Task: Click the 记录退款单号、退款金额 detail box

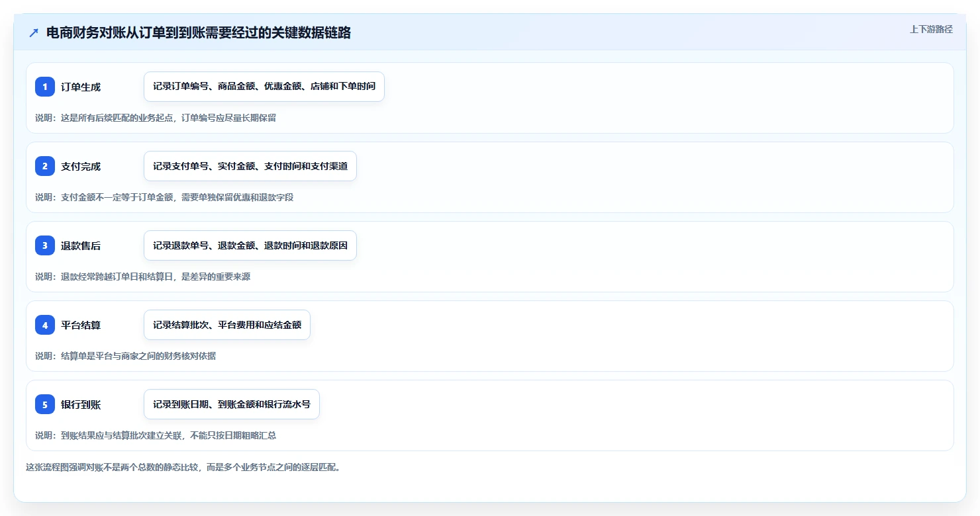Action: point(250,245)
